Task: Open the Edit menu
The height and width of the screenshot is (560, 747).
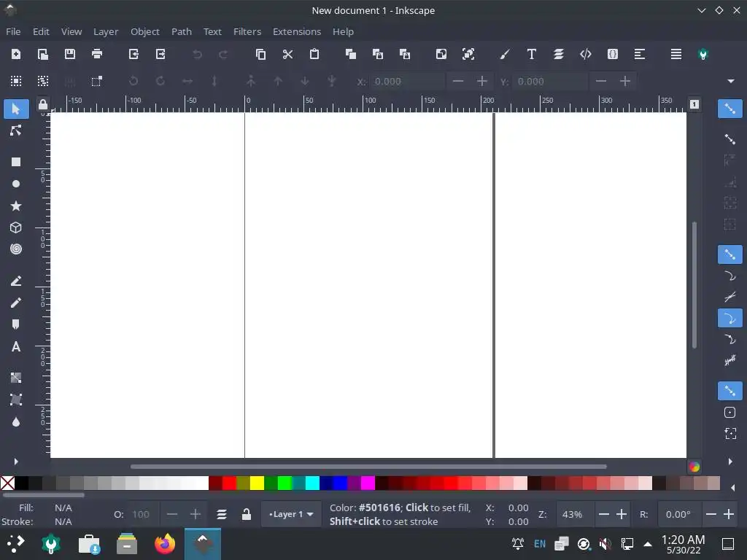Action: click(41, 31)
